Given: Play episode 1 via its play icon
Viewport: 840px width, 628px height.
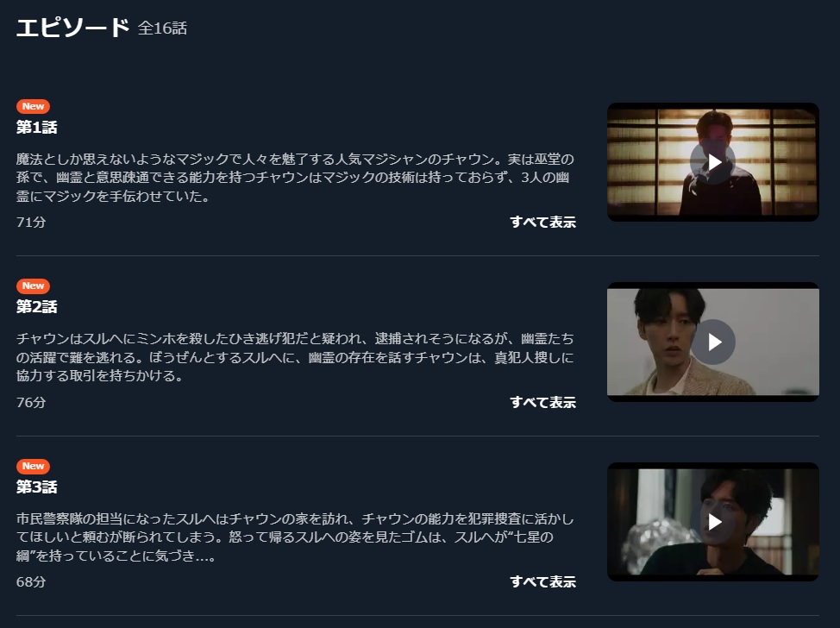Looking at the screenshot, I should pyautogui.click(x=712, y=162).
